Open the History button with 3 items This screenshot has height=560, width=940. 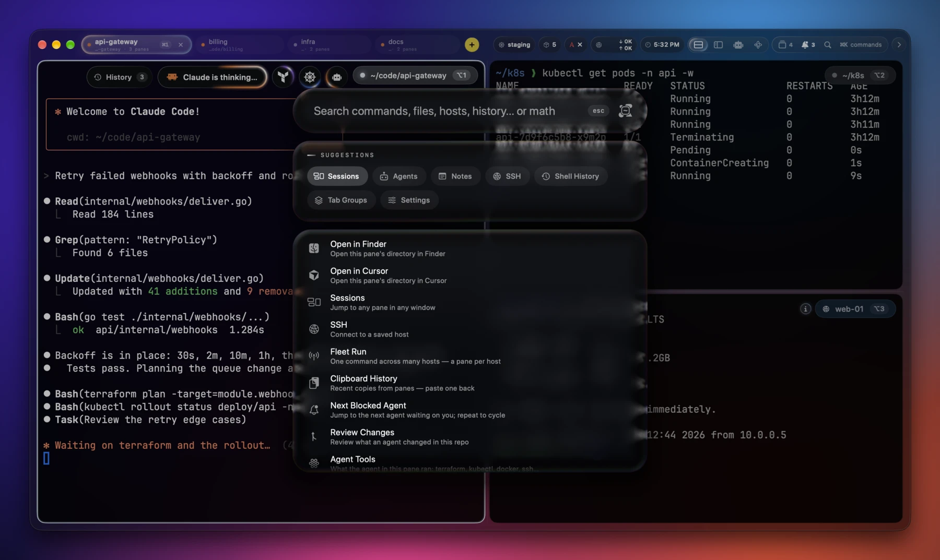click(x=120, y=77)
